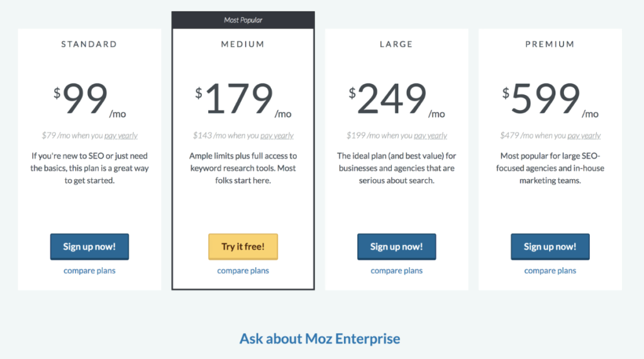The width and height of the screenshot is (644, 359).
Task: Open compare plans link under Standard
Action: pyautogui.click(x=89, y=271)
